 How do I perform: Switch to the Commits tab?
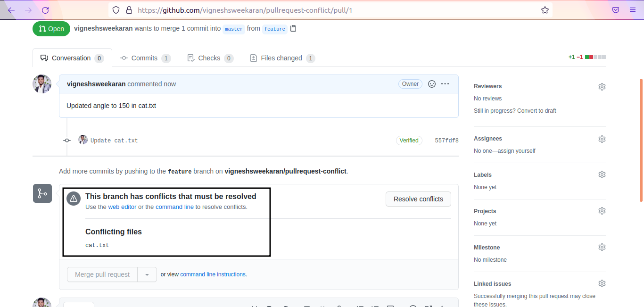pos(144,58)
